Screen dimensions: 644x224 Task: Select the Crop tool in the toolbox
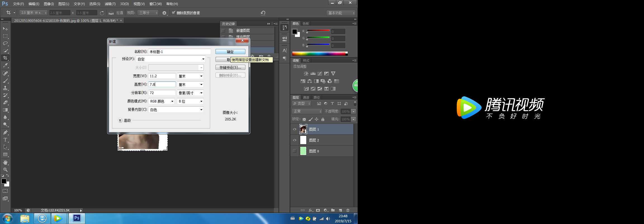coord(5,58)
